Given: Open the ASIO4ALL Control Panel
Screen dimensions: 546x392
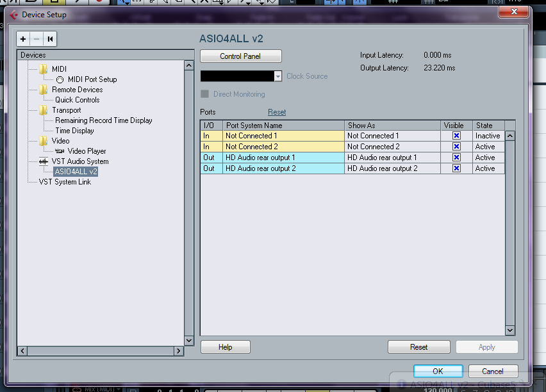Looking at the screenshot, I should pos(240,56).
